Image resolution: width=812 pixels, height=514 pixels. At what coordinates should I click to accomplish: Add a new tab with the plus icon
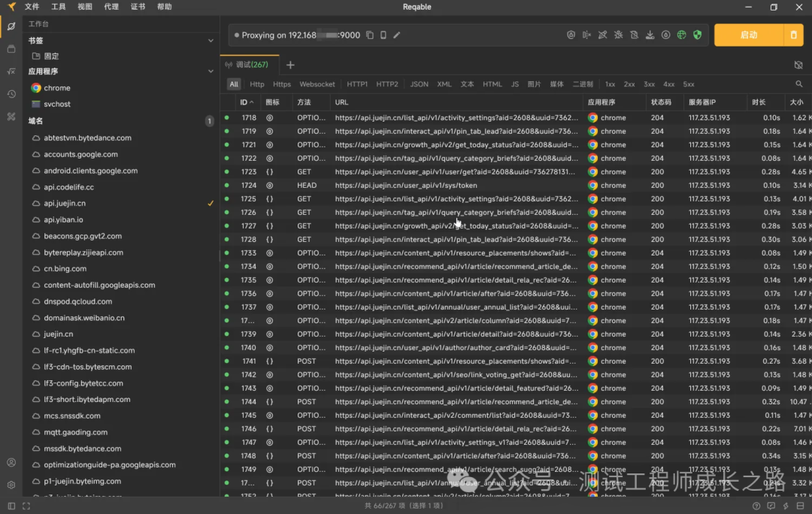(x=290, y=65)
